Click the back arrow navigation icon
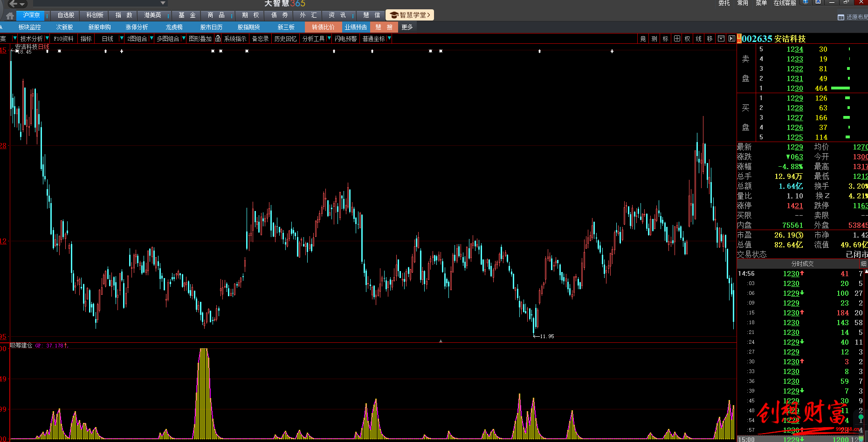This screenshot has height=442, width=868. coord(13,3)
